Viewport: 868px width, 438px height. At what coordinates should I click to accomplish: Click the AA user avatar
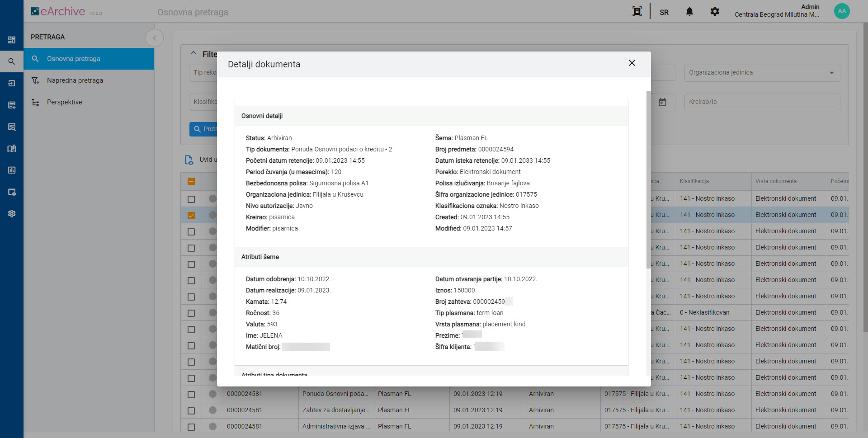[x=841, y=11]
